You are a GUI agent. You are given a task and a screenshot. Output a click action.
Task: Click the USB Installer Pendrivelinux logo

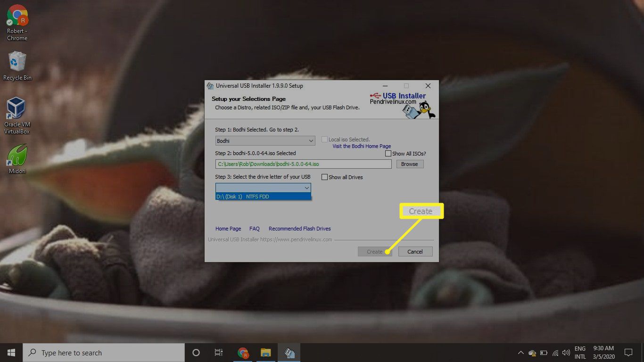(x=403, y=105)
